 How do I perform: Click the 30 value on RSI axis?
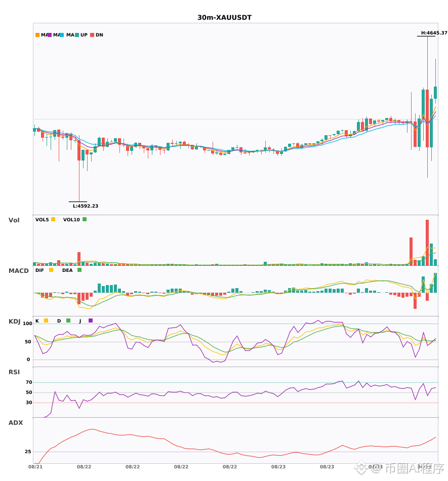point(29,403)
